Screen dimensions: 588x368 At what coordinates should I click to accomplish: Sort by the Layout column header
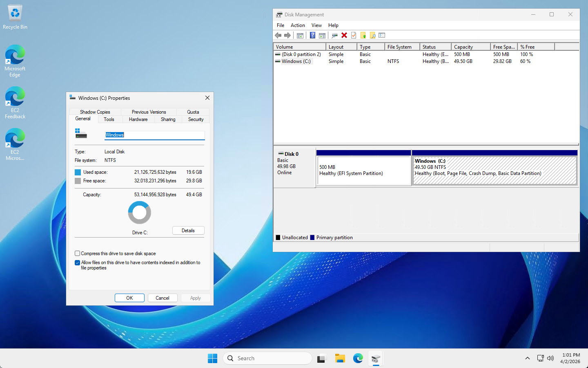pos(342,47)
